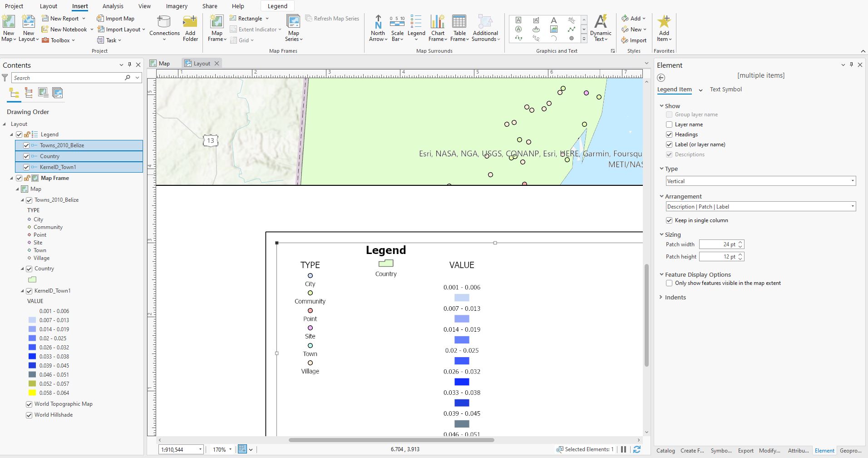This screenshot has width=868, height=458.
Task: Switch to the Map view tab
Action: point(163,63)
